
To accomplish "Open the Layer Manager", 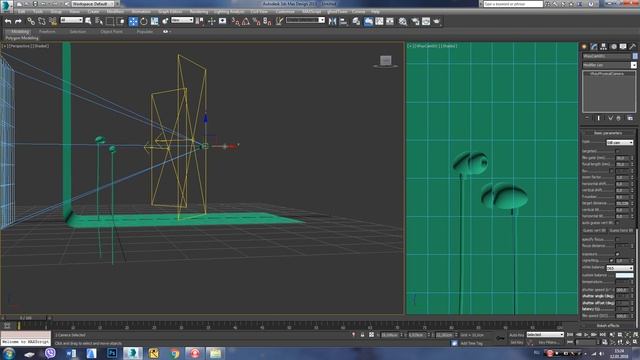I will pos(356,21).
